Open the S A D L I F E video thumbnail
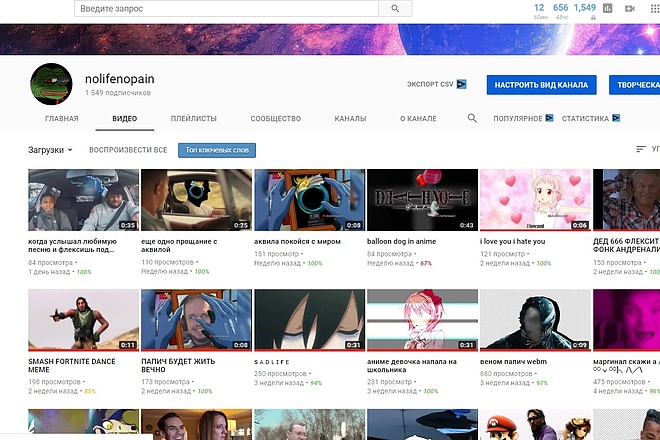660x440 pixels. pos(309,320)
